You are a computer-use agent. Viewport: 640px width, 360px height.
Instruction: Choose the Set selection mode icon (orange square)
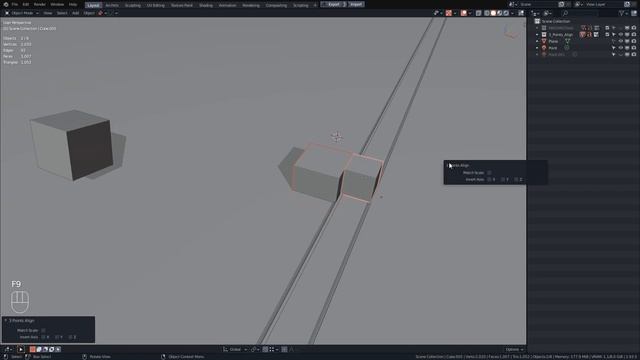[x=32, y=349]
